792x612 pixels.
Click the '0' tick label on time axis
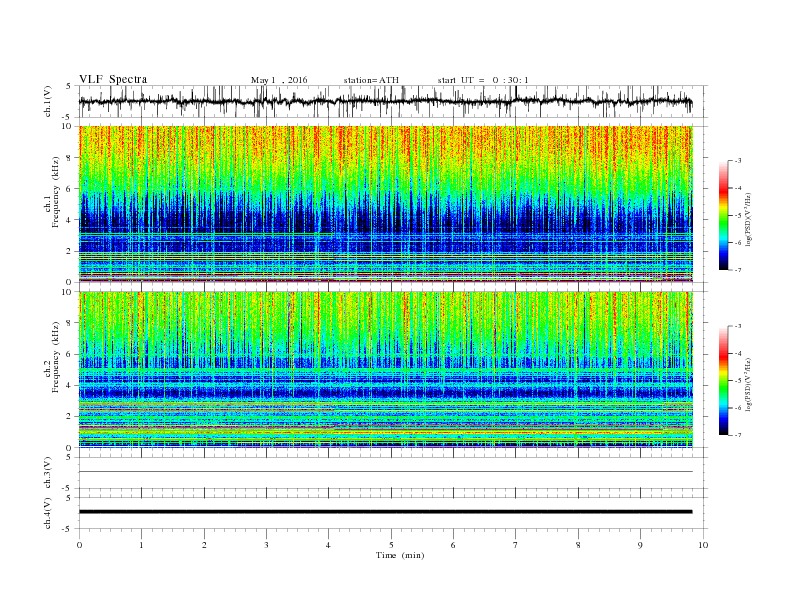point(79,545)
